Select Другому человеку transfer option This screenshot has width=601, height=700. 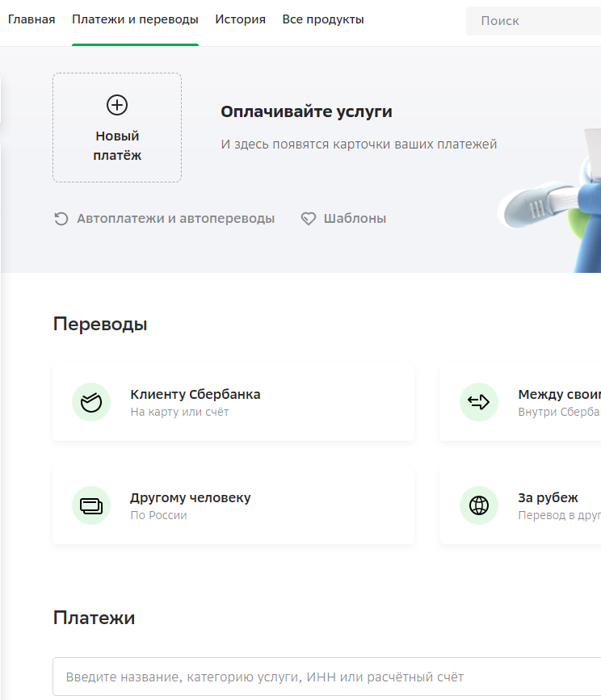(233, 505)
